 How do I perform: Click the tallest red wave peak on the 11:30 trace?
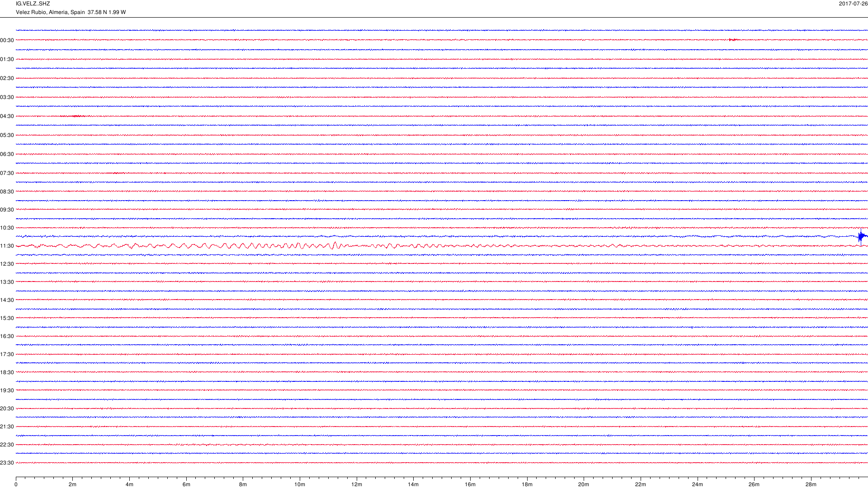click(x=335, y=245)
